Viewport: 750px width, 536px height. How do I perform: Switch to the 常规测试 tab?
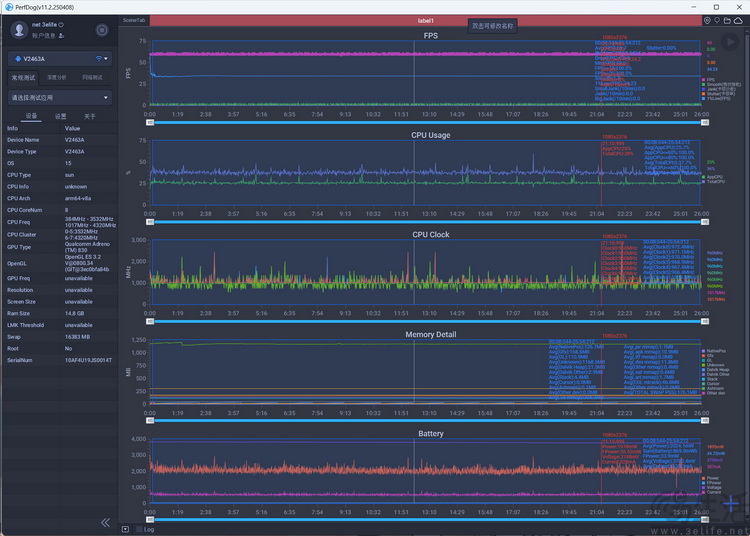[x=23, y=77]
